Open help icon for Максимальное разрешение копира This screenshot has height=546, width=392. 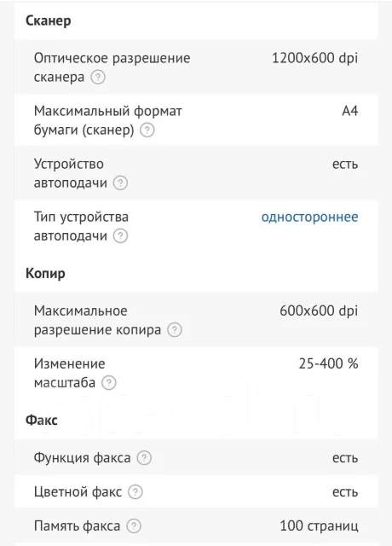coord(175,330)
